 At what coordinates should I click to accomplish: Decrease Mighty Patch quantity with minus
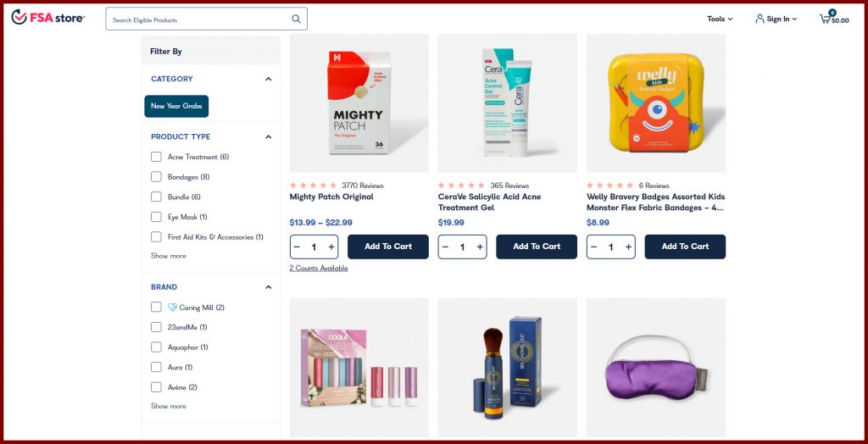pyautogui.click(x=297, y=247)
